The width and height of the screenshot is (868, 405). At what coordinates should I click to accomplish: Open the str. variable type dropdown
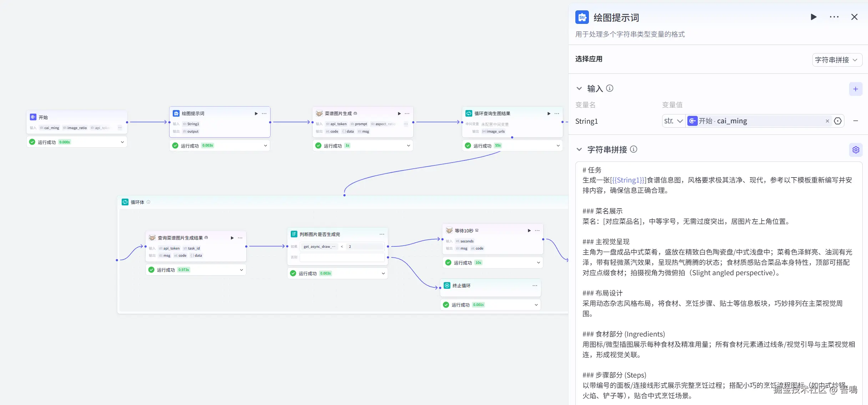tap(673, 121)
